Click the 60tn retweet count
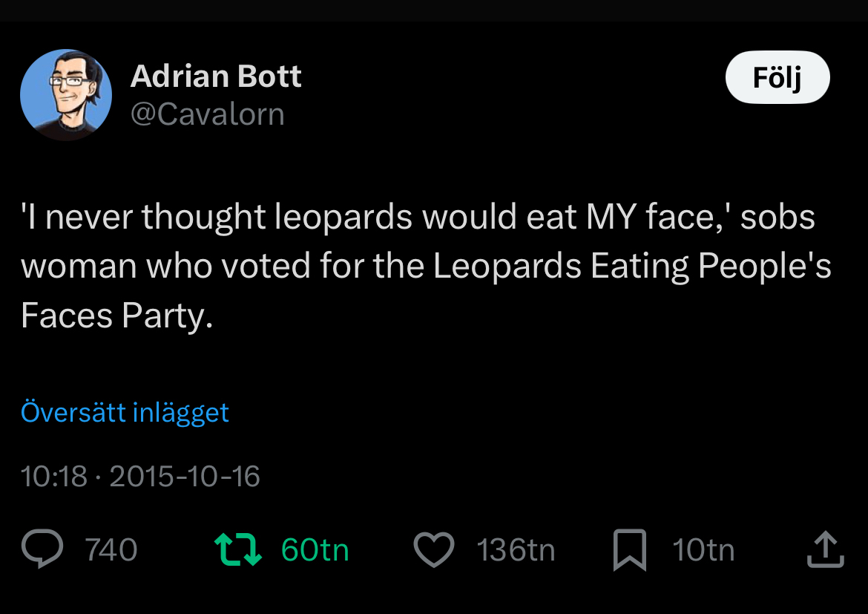The height and width of the screenshot is (614, 868). pos(315,550)
